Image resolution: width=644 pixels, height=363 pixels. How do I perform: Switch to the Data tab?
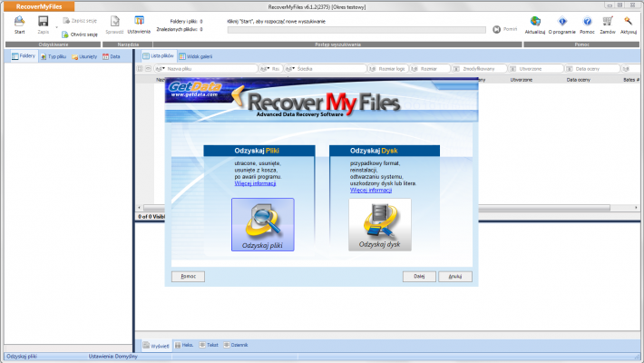(112, 57)
